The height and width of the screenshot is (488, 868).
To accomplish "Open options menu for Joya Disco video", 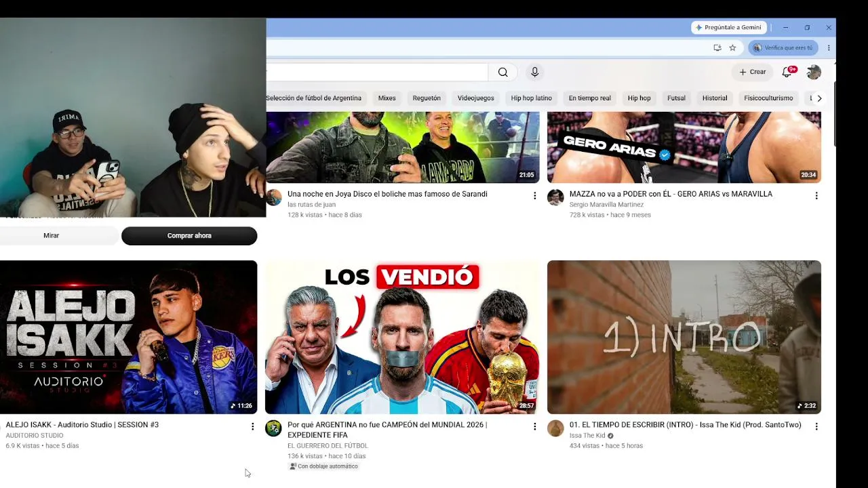I will (534, 196).
